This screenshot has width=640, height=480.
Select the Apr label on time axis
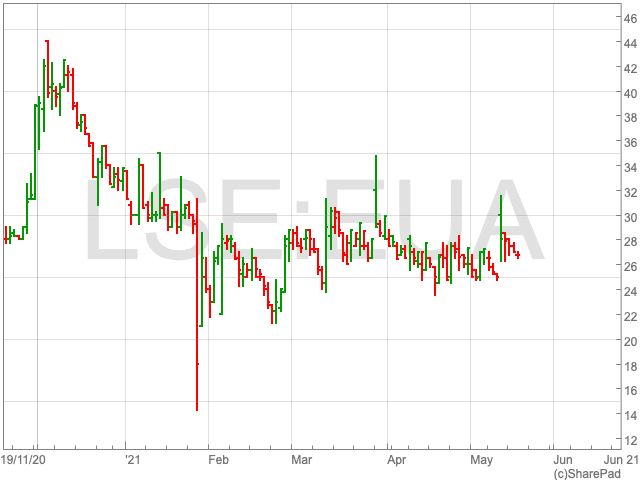click(x=397, y=458)
